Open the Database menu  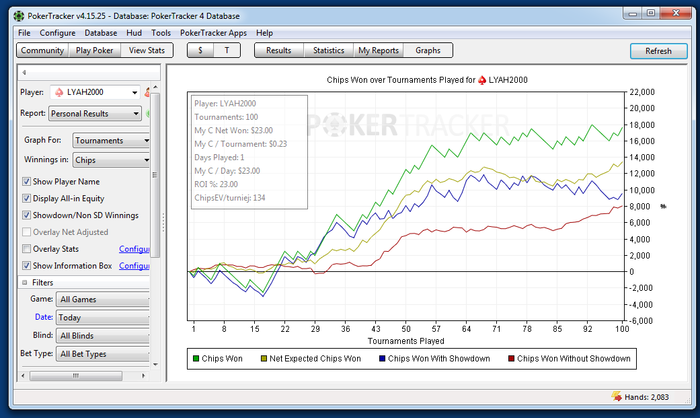click(x=101, y=33)
